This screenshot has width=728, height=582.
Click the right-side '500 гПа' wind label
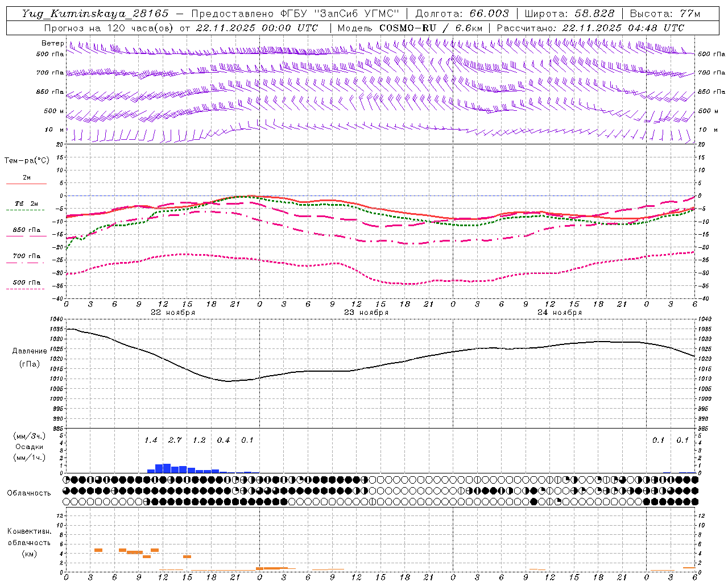pos(712,54)
